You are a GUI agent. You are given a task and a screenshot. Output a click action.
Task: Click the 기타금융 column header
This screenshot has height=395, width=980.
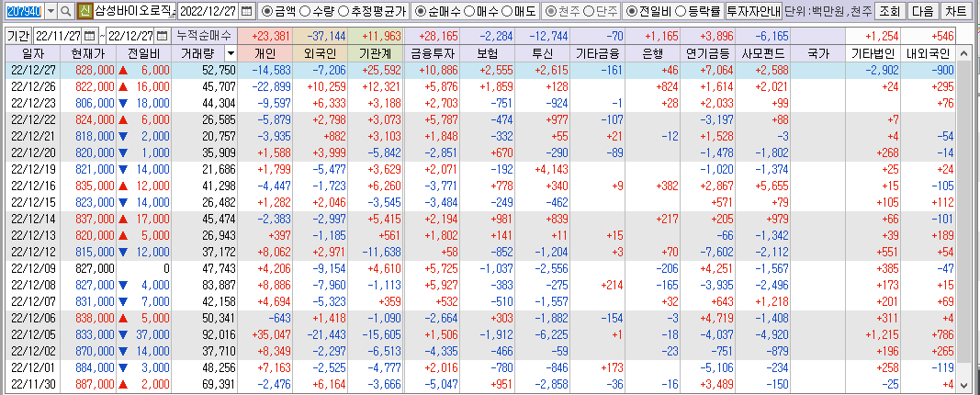[x=597, y=54]
